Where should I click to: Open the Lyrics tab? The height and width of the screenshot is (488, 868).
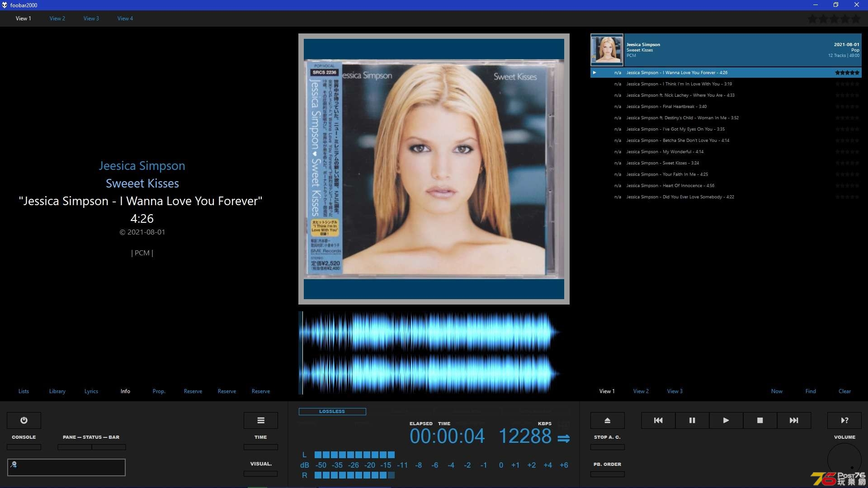91,391
